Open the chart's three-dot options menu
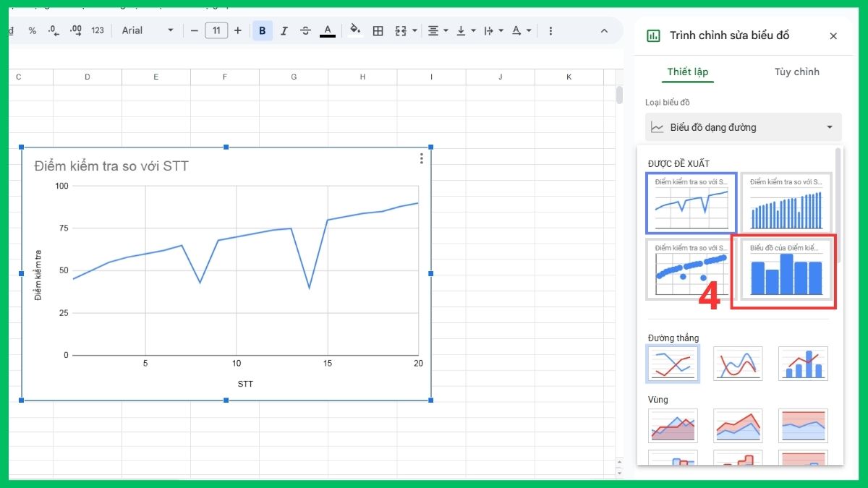868x488 pixels. point(421,158)
